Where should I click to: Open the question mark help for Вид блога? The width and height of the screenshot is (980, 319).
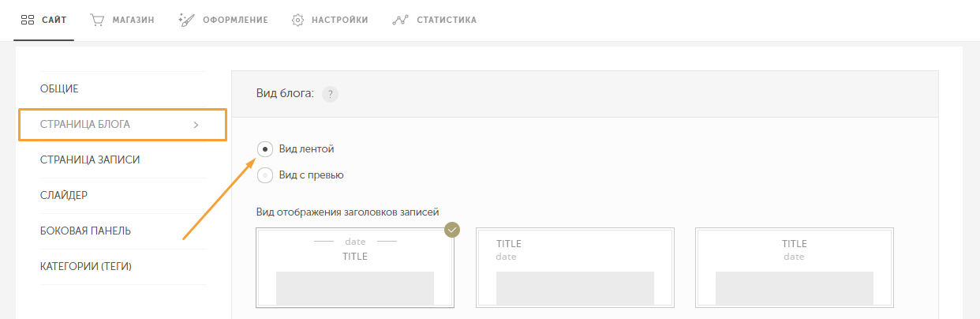pos(330,94)
